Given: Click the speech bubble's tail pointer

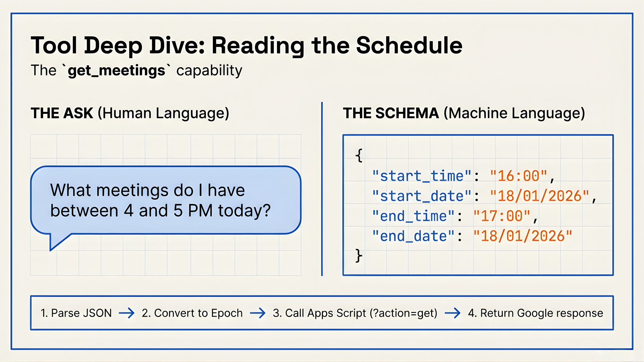Looking at the screenshot, I should pos(58,241).
